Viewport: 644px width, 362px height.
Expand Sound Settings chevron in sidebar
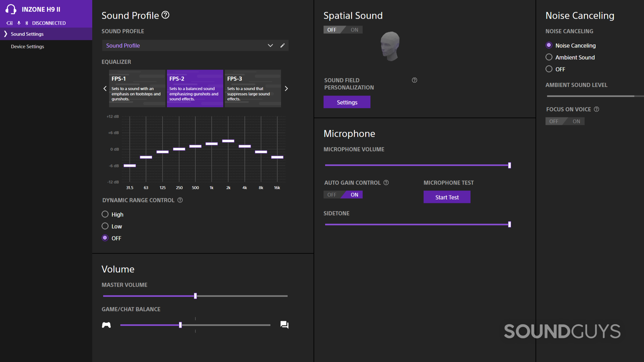click(x=5, y=34)
